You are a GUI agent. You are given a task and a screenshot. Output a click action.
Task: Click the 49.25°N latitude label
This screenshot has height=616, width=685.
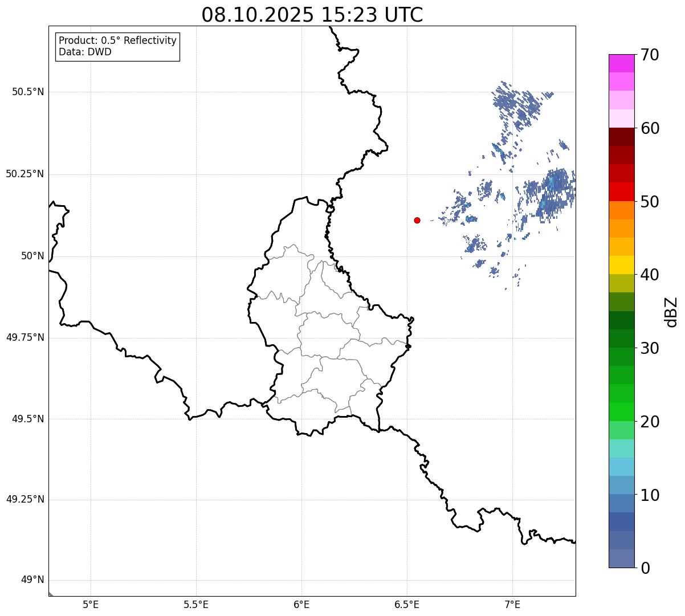[25, 499]
